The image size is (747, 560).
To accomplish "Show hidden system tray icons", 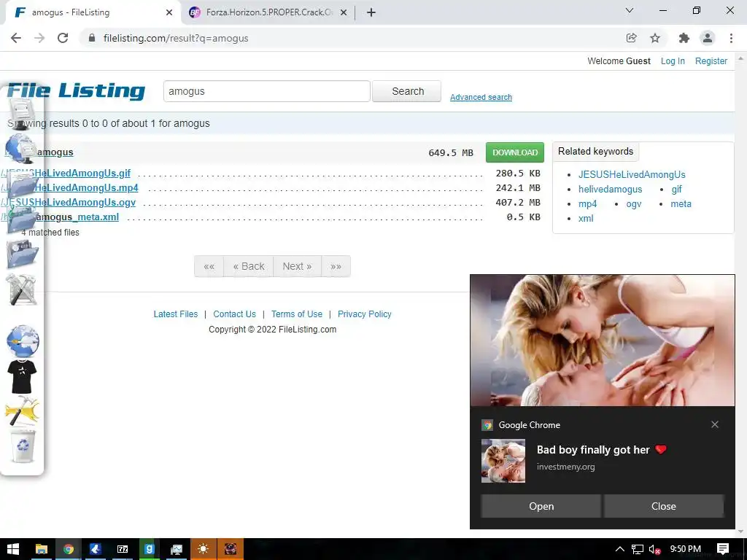I will [619, 549].
